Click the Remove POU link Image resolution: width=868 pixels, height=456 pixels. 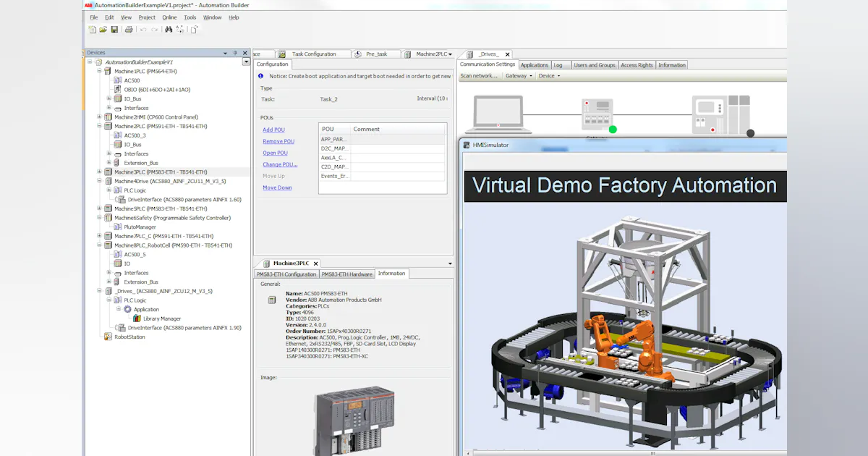pyautogui.click(x=278, y=141)
